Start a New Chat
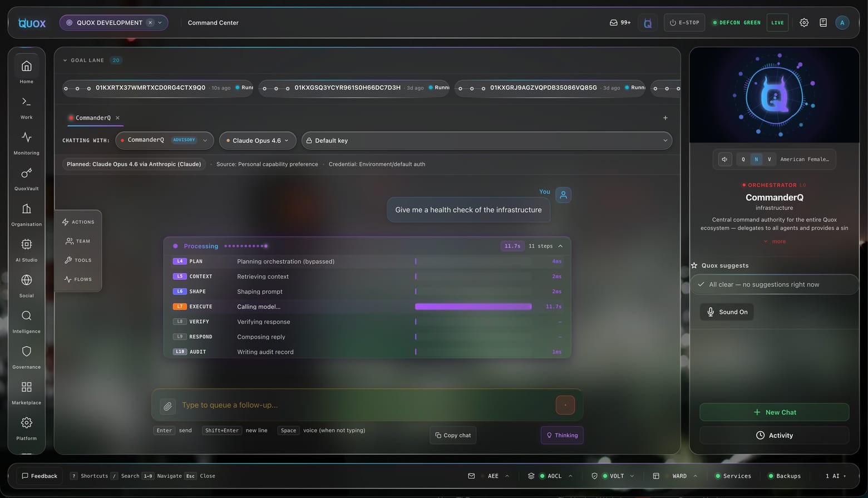Viewport: 868px width, 498px height. [774, 412]
